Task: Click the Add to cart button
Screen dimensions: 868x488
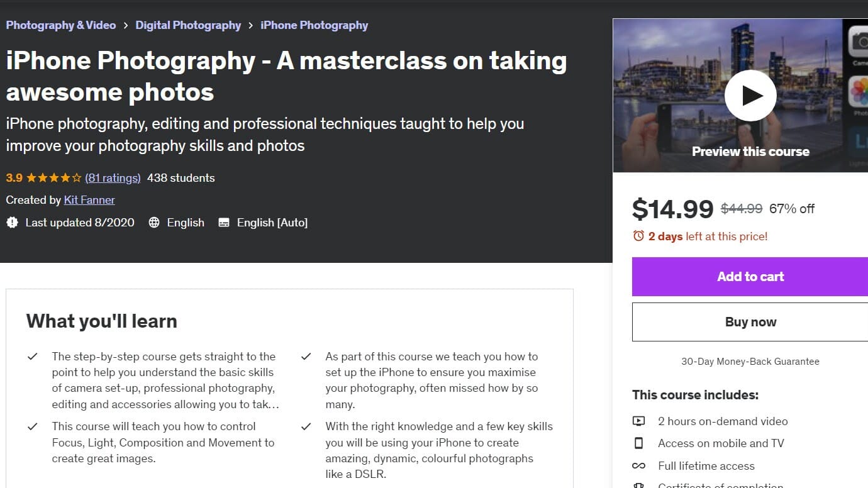Action: coord(750,277)
